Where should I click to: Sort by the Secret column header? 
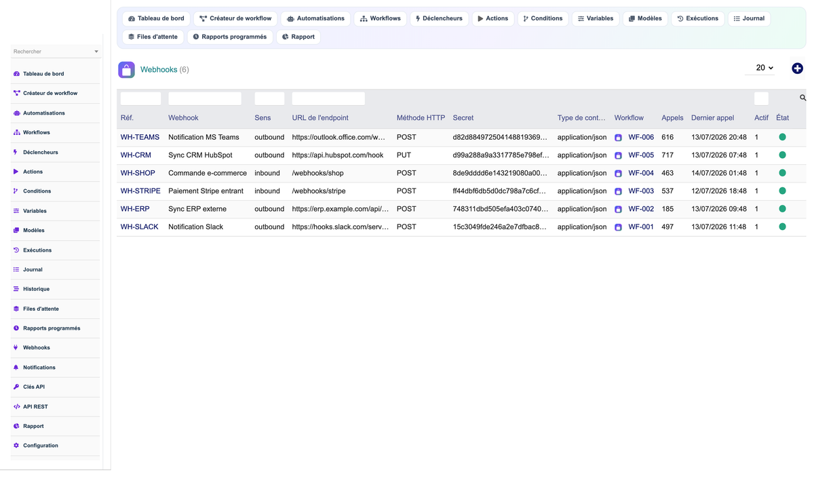pos(463,117)
